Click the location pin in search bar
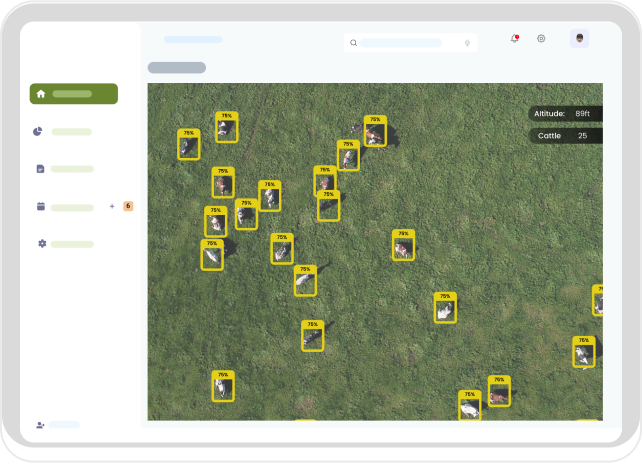The image size is (643, 463). tap(467, 43)
